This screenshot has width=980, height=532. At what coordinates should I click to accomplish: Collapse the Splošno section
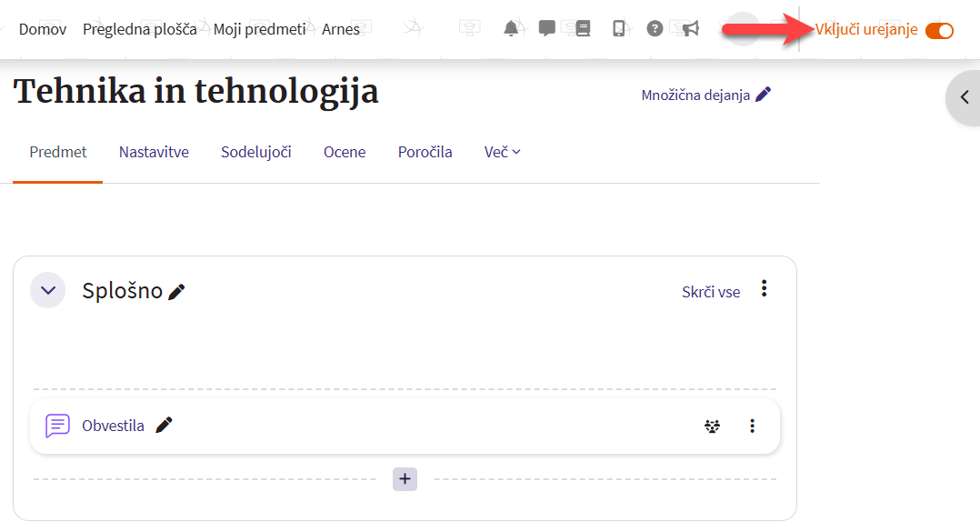(48, 291)
